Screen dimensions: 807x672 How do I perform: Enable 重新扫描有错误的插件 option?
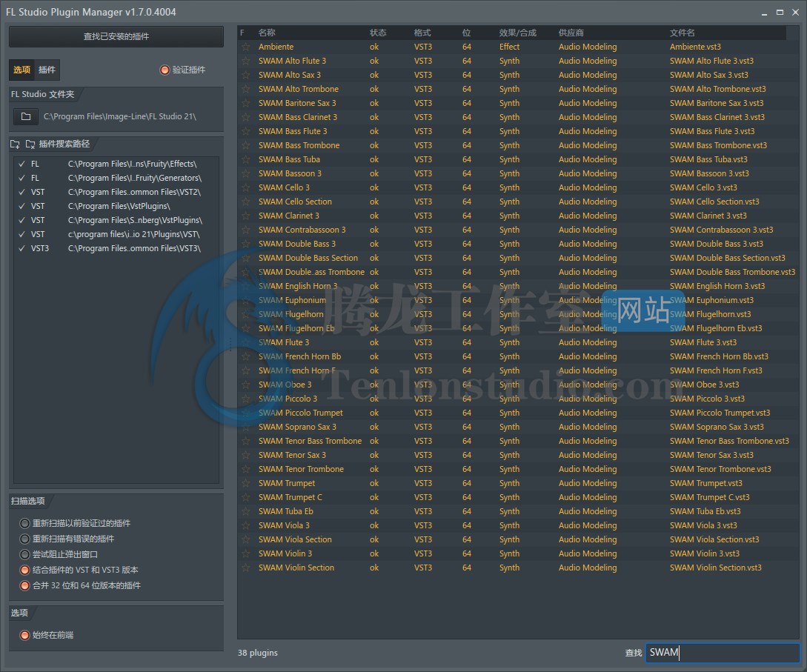tap(24, 539)
